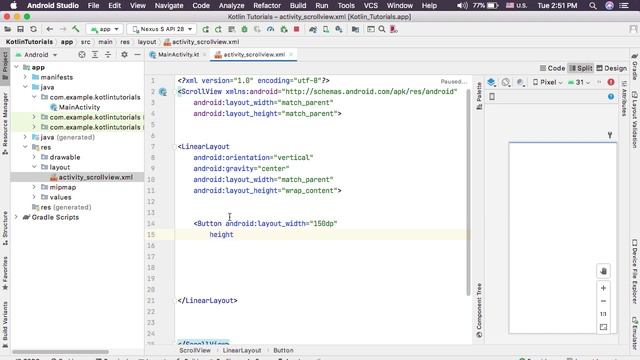640x360 pixels.
Task: Expand the drawable folder
Action: click(x=34, y=157)
